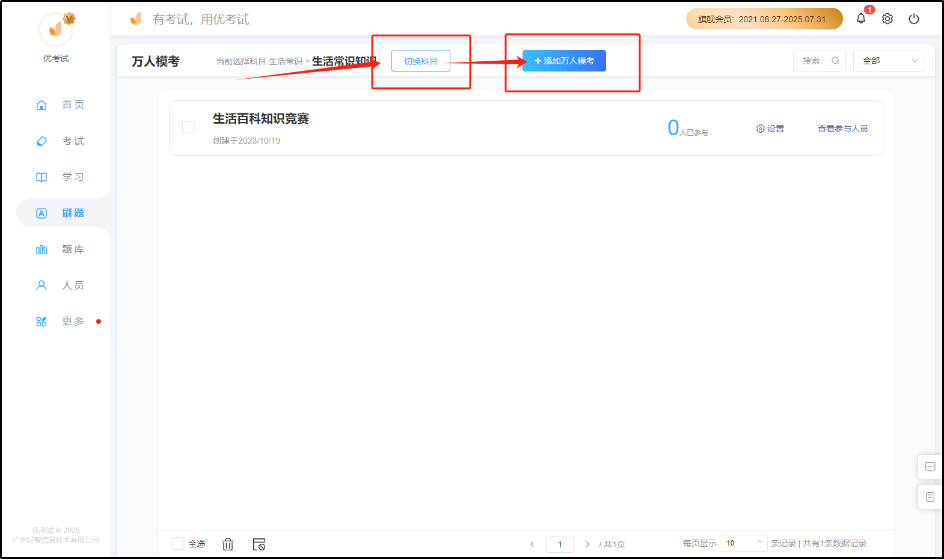Open the chat feedback floating icon

pyautogui.click(x=930, y=467)
